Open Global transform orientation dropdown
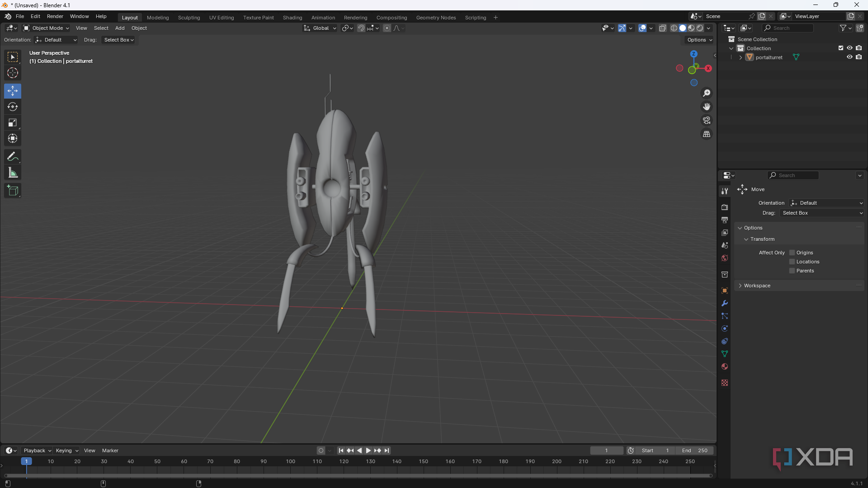The image size is (868, 488). tap(320, 28)
